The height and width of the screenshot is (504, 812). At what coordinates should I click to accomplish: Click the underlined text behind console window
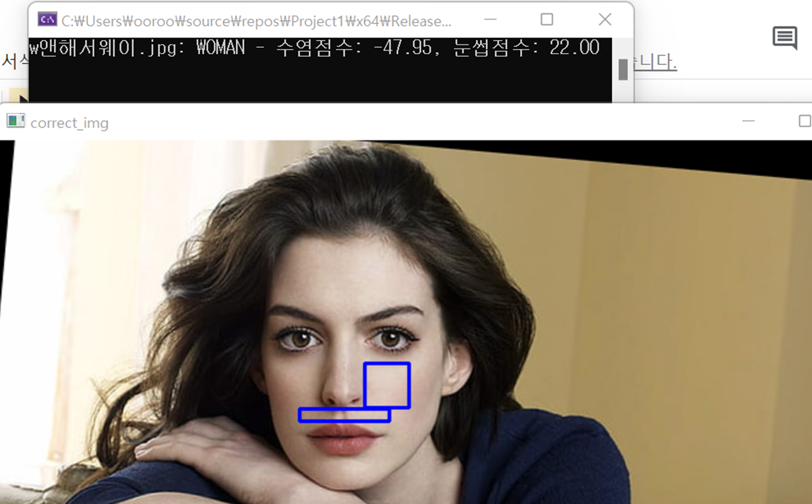(655, 63)
